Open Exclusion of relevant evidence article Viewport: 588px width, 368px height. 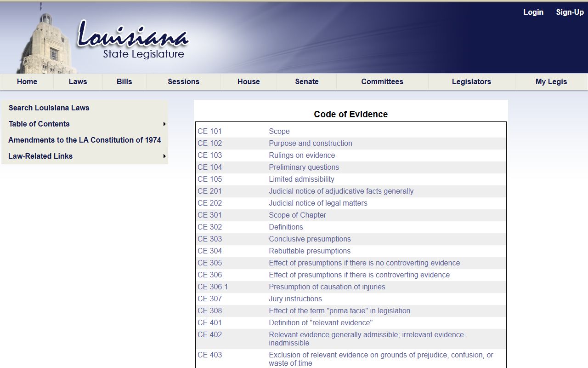coord(381,359)
